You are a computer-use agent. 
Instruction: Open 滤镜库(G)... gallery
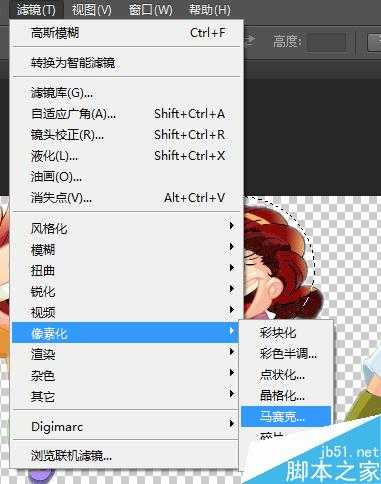(126, 93)
